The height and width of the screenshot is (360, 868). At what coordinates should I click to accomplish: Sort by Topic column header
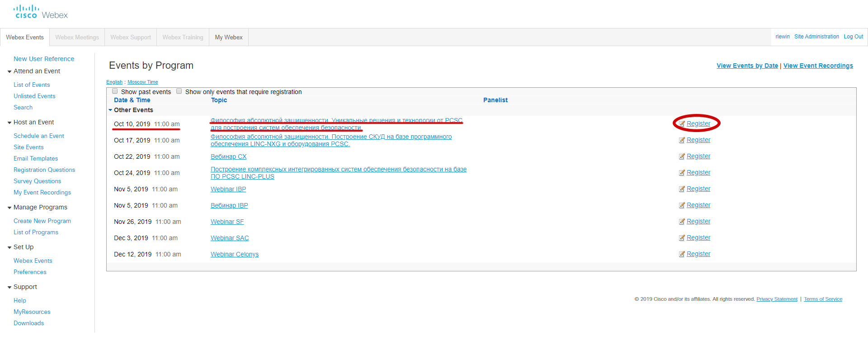point(219,100)
